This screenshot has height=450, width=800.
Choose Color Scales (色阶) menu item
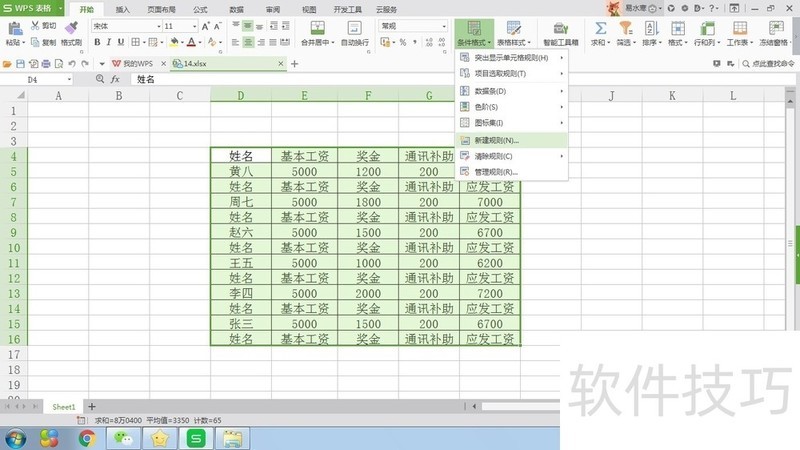click(x=512, y=107)
